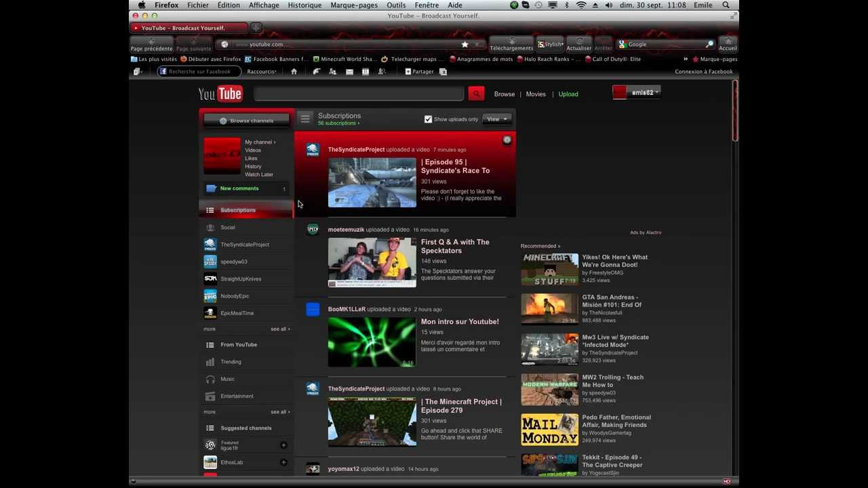Expand more under subscriptions list
The height and width of the screenshot is (488, 868).
coord(210,329)
